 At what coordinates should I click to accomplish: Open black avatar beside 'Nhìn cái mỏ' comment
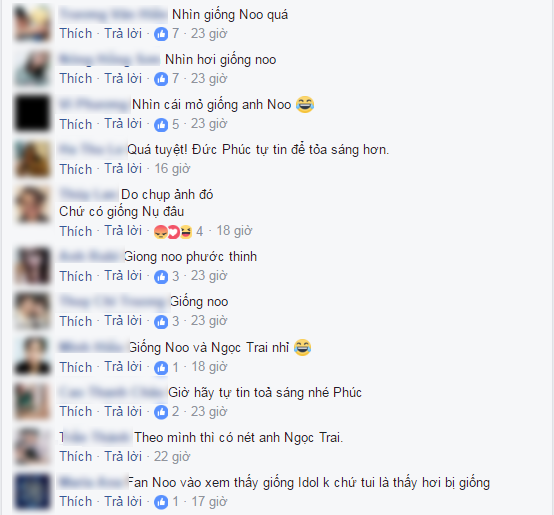point(32,113)
